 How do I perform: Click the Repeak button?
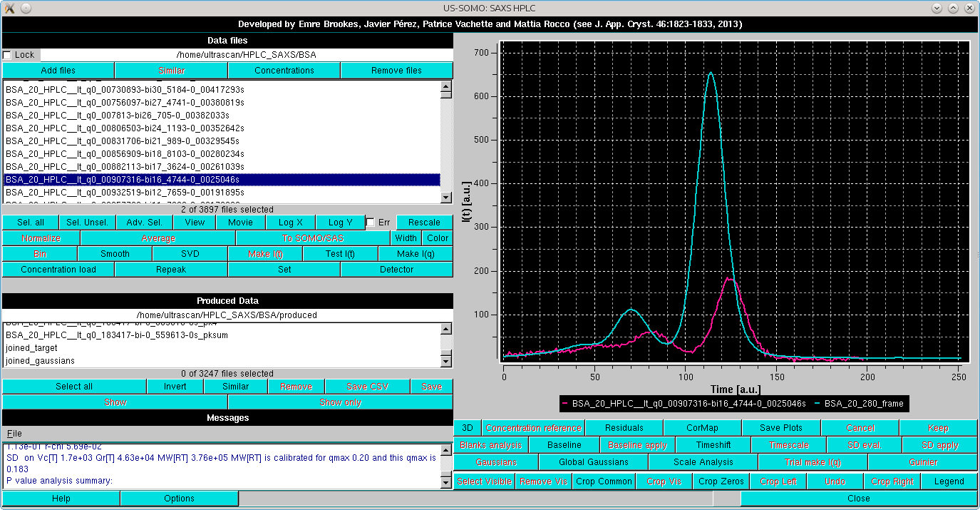pyautogui.click(x=171, y=270)
